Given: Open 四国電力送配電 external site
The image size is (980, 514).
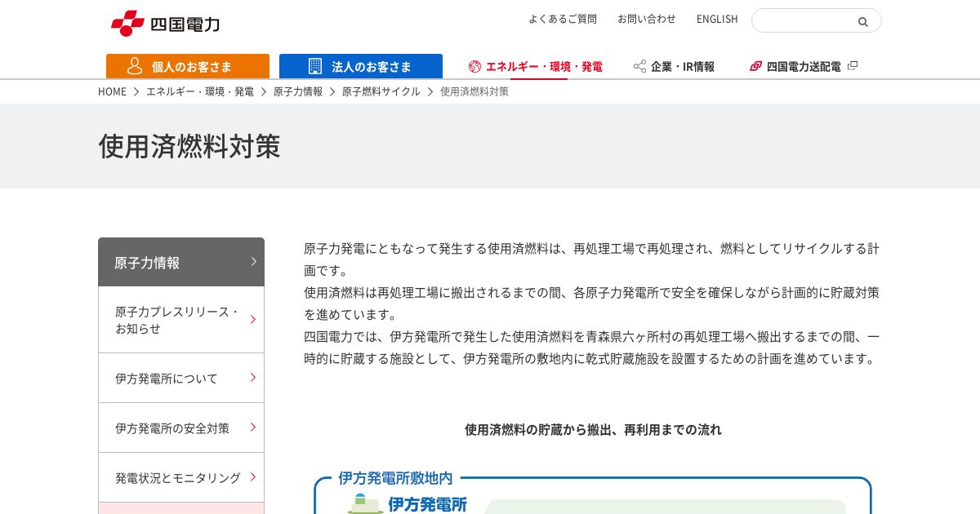Looking at the screenshot, I should (x=804, y=66).
